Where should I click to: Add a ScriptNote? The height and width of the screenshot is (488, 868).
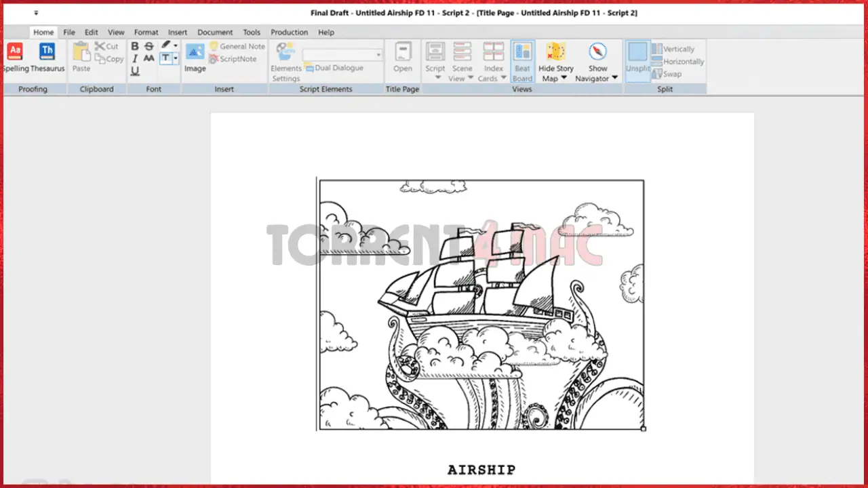[234, 59]
